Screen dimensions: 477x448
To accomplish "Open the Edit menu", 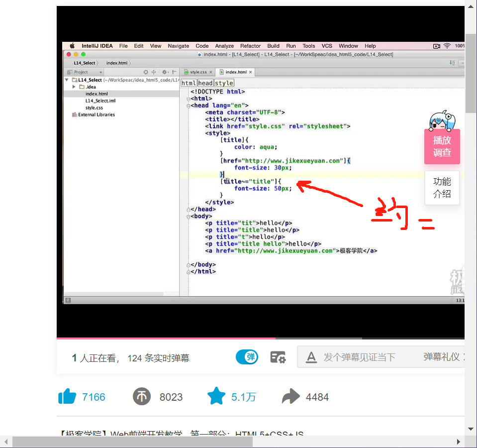I will click(x=139, y=46).
